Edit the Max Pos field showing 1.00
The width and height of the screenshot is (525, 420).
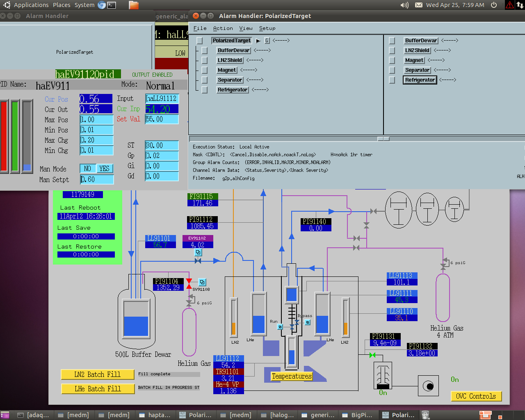97,120
